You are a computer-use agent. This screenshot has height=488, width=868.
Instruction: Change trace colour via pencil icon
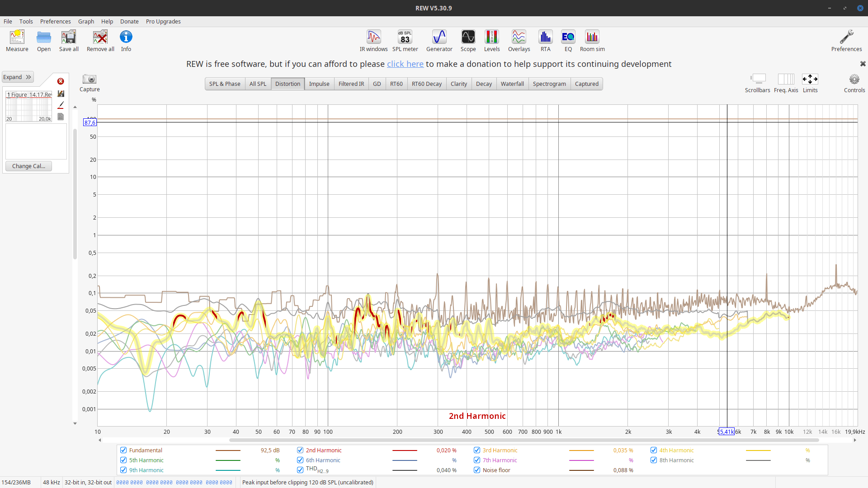[x=61, y=105]
